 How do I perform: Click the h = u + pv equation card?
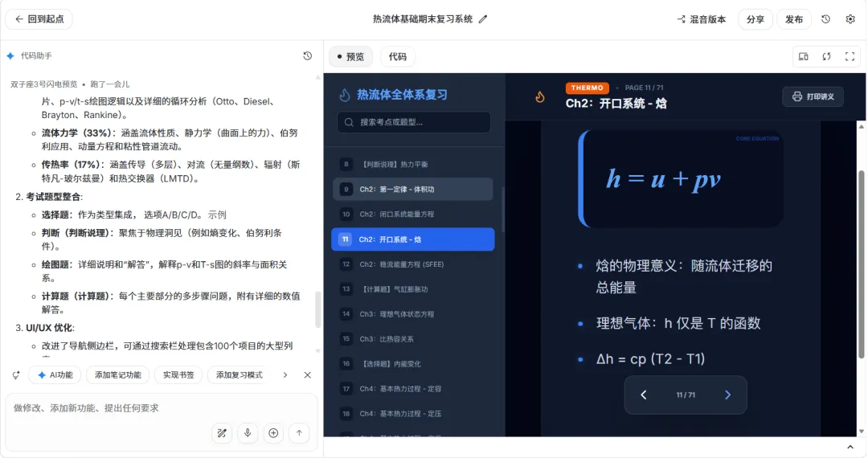pos(681,178)
